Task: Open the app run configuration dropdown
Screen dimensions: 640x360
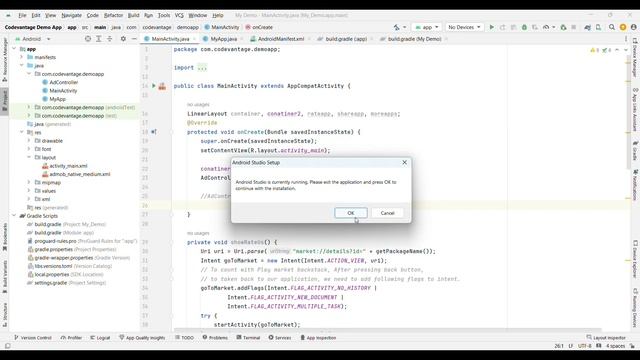Action: click(427, 27)
